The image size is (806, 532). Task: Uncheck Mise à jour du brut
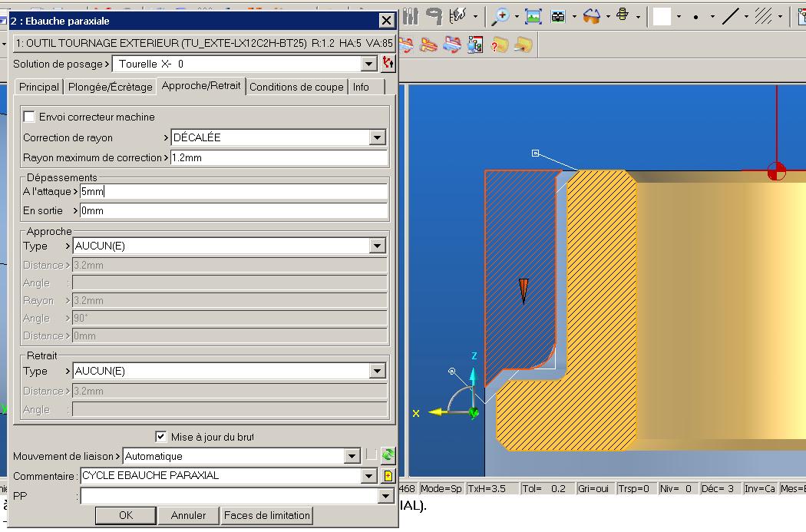tap(160, 436)
